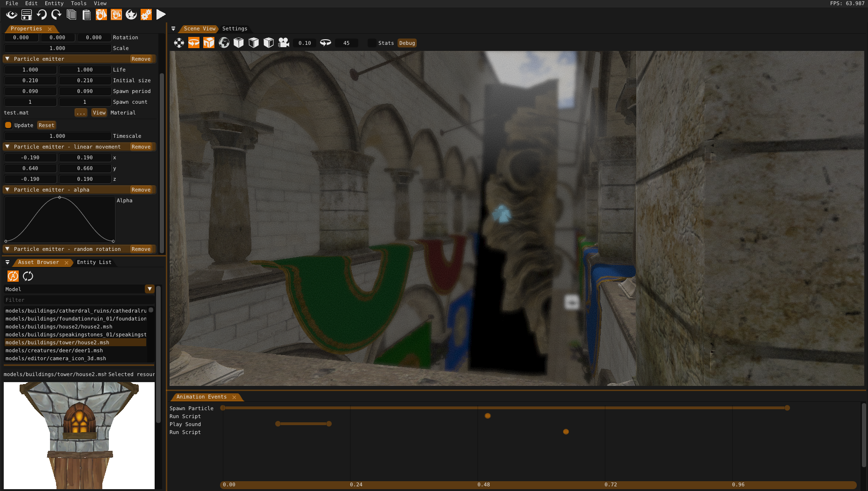Remove the Particle emitter - random rotation component
The height and width of the screenshot is (491, 868).
point(141,249)
